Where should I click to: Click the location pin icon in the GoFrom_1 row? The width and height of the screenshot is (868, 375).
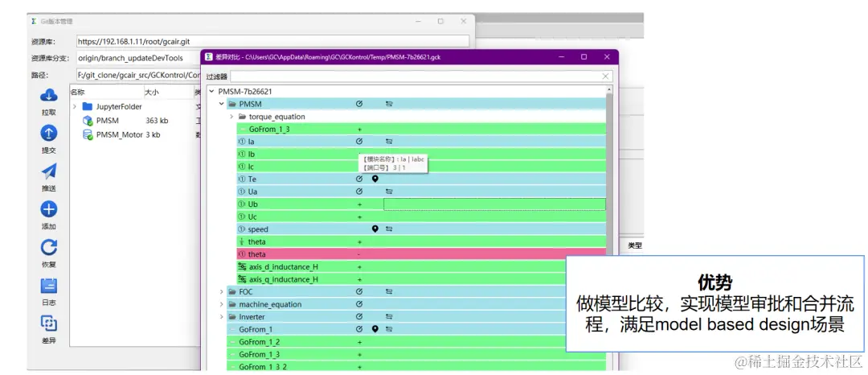click(375, 329)
